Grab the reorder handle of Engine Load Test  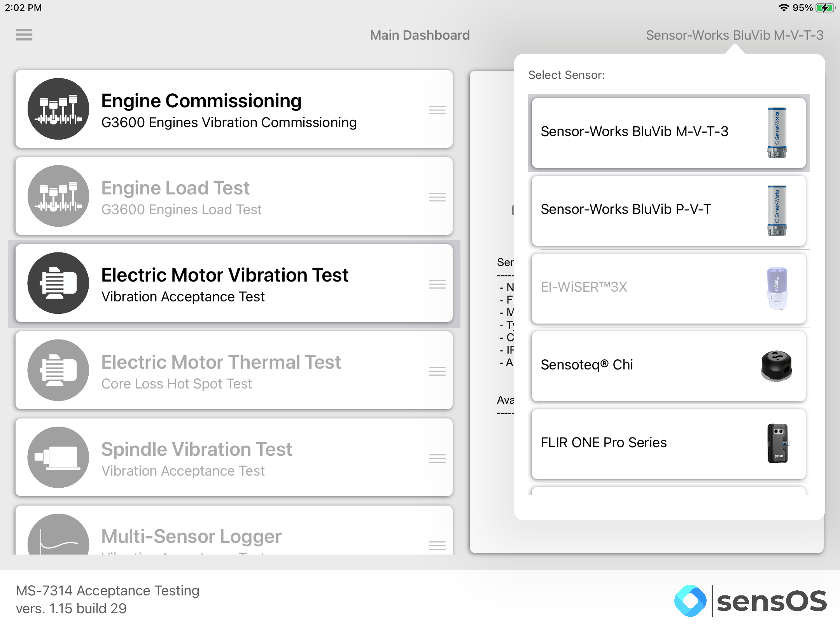click(x=437, y=197)
